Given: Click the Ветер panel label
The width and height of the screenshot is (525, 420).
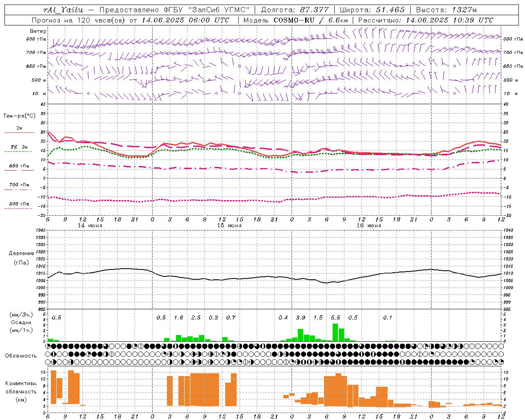Looking at the screenshot, I should [38, 31].
